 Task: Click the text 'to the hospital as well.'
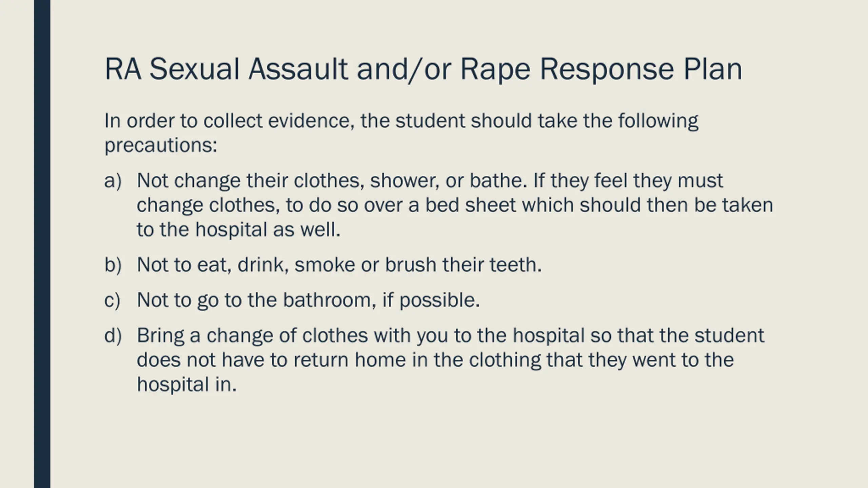(238, 229)
